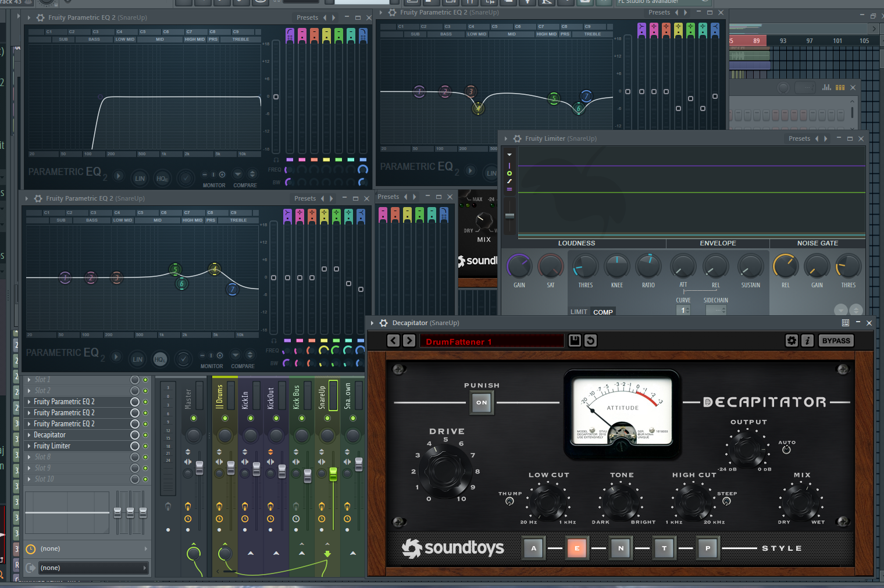Click the mixer slot latency clock icon
The image size is (884, 588).
click(x=31, y=549)
